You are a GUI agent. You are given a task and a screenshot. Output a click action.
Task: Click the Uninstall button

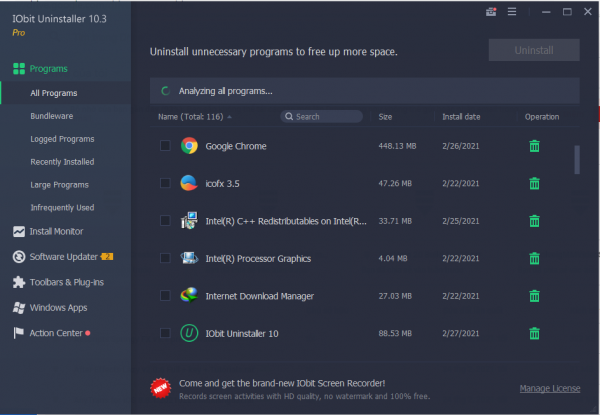coord(534,50)
